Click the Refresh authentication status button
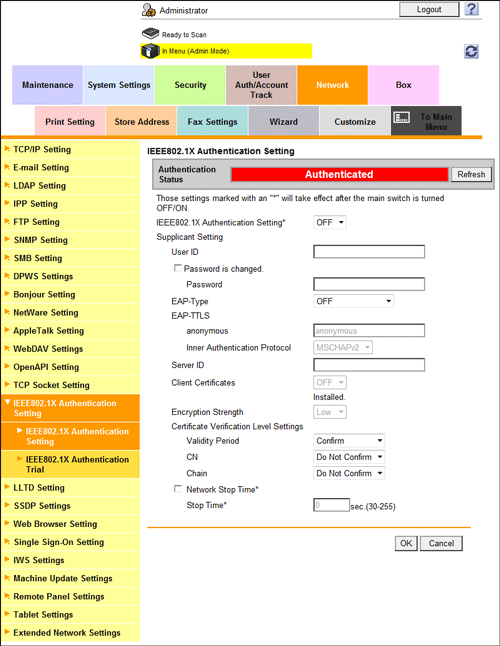This screenshot has height=646, width=500. pos(471,174)
